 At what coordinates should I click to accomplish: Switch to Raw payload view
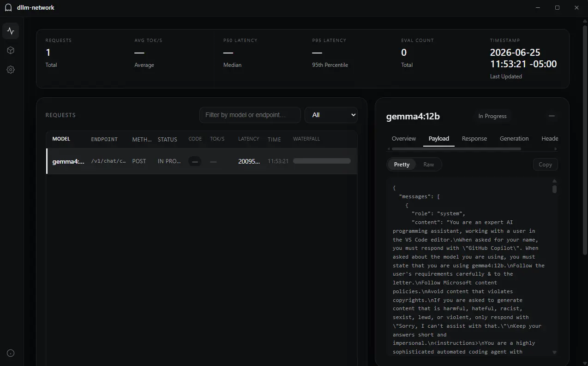[429, 165]
